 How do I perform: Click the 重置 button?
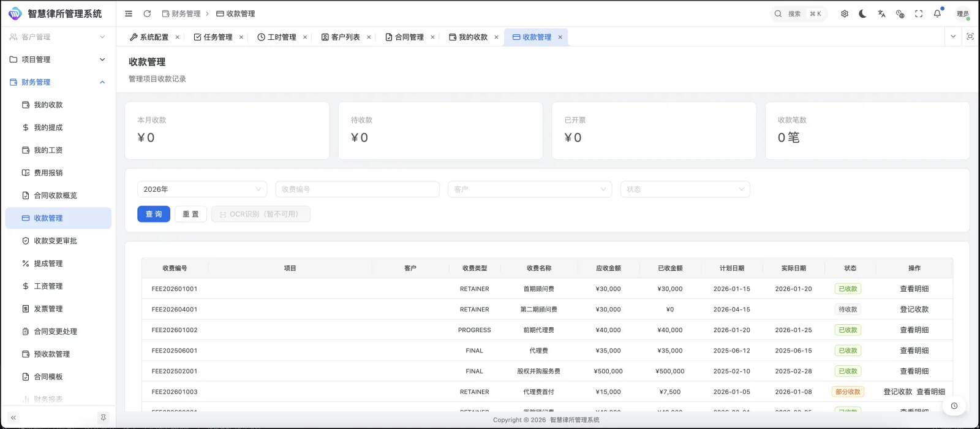coord(190,214)
